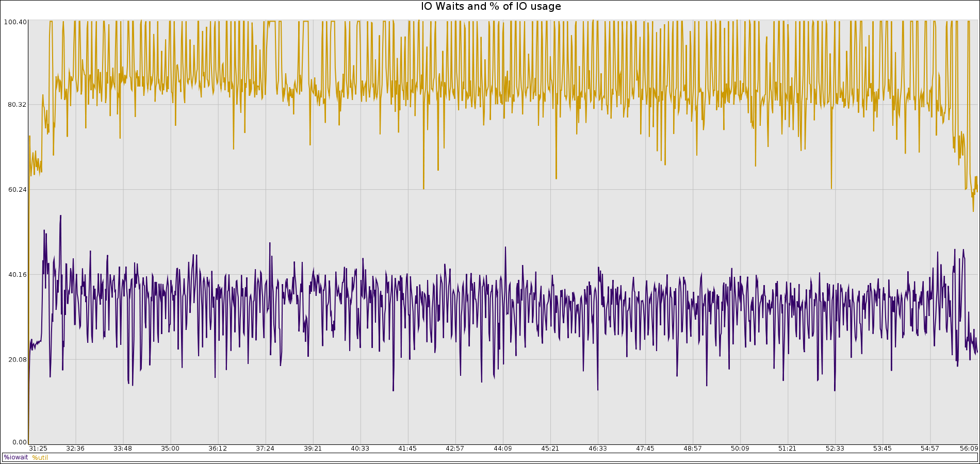Click the x-axis time label 46:33
Viewport: 980px width, 464px height.
click(x=597, y=449)
